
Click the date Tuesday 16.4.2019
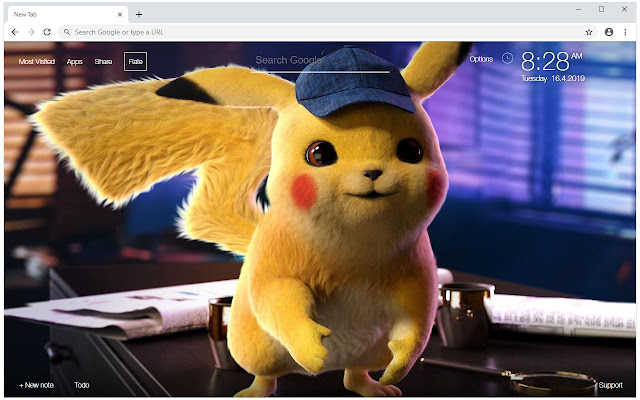(553, 78)
